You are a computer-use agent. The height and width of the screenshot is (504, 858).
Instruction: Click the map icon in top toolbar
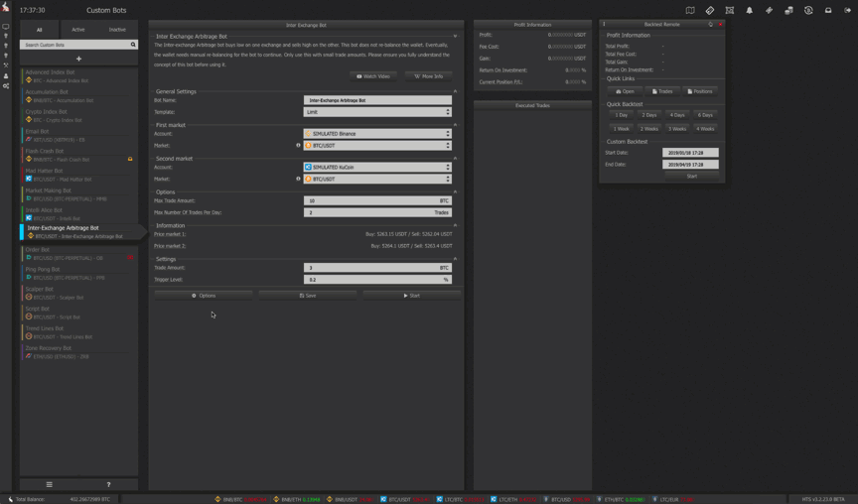[x=690, y=10]
